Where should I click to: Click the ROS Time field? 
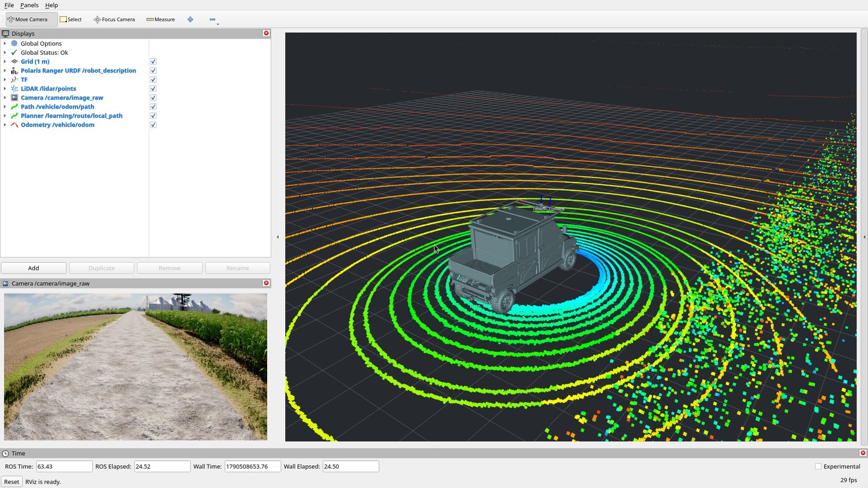pyautogui.click(x=64, y=466)
